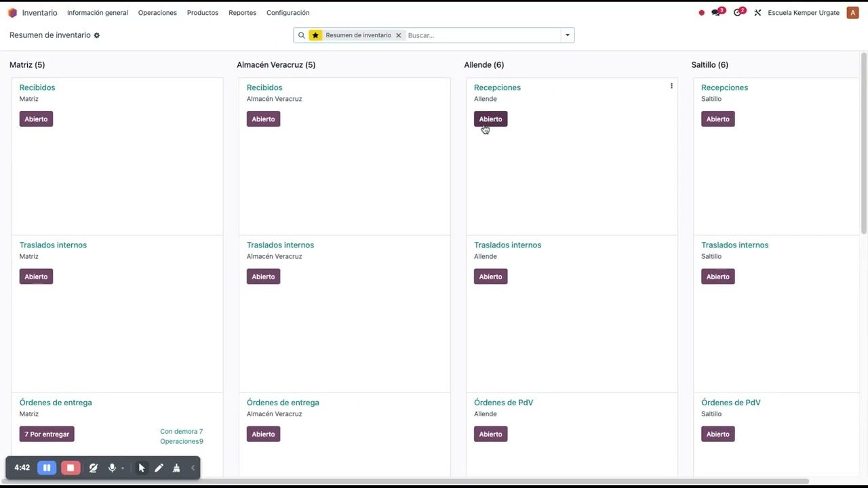The height and width of the screenshot is (488, 868).
Task: Open the Odoo app switcher logo
Action: (12, 13)
